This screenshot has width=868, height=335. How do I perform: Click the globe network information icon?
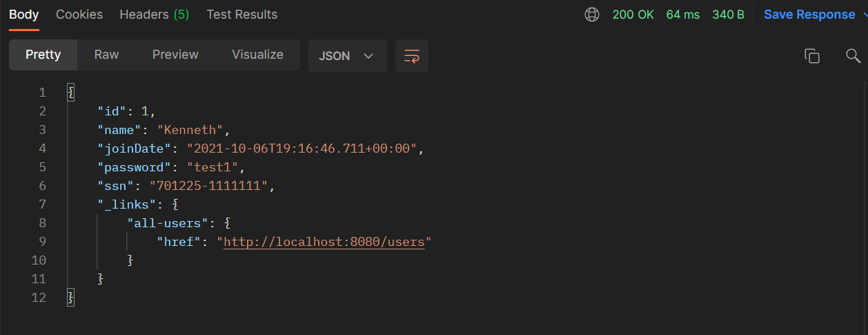592,15
